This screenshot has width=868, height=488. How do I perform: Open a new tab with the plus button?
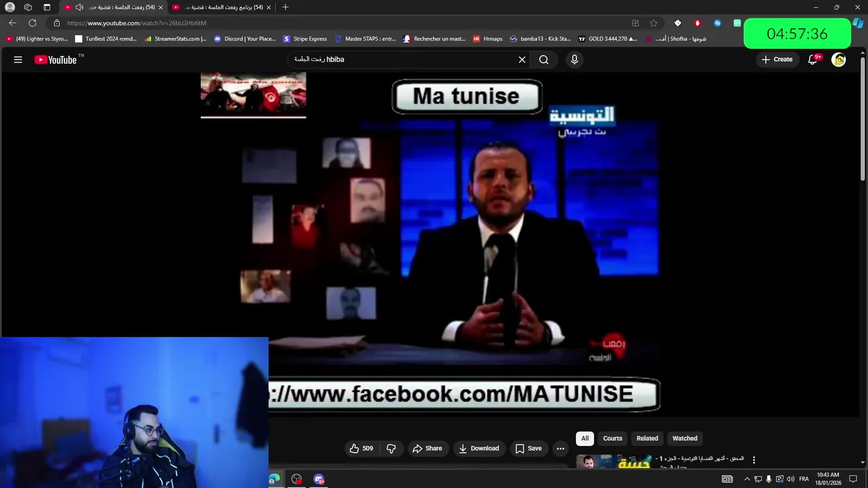click(285, 7)
